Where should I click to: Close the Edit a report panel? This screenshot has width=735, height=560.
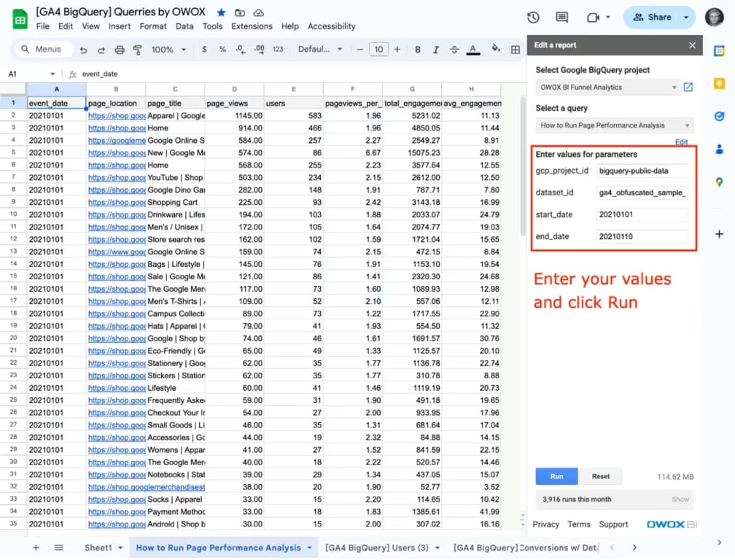coord(693,45)
